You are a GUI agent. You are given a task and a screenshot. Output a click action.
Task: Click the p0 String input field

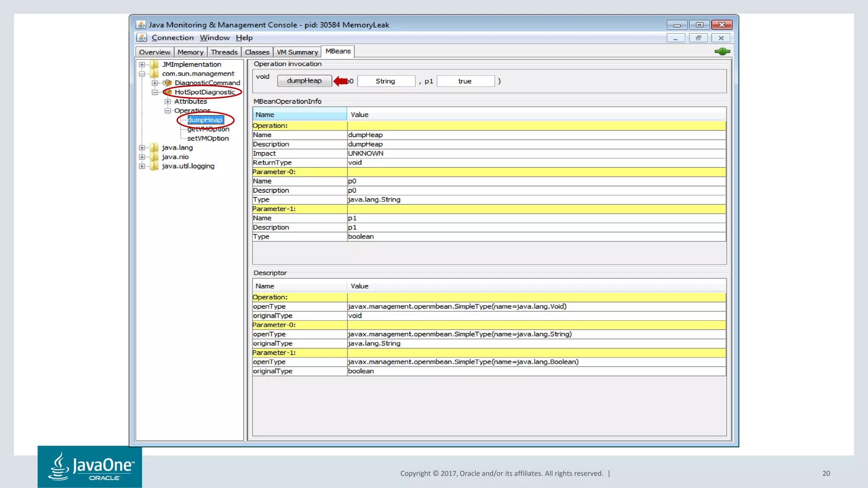pyautogui.click(x=386, y=81)
